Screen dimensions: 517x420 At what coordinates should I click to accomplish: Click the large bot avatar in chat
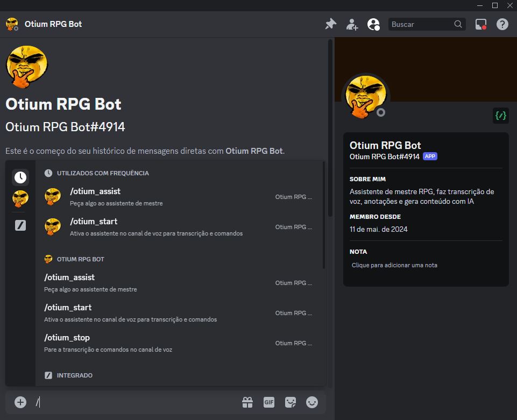[27, 67]
